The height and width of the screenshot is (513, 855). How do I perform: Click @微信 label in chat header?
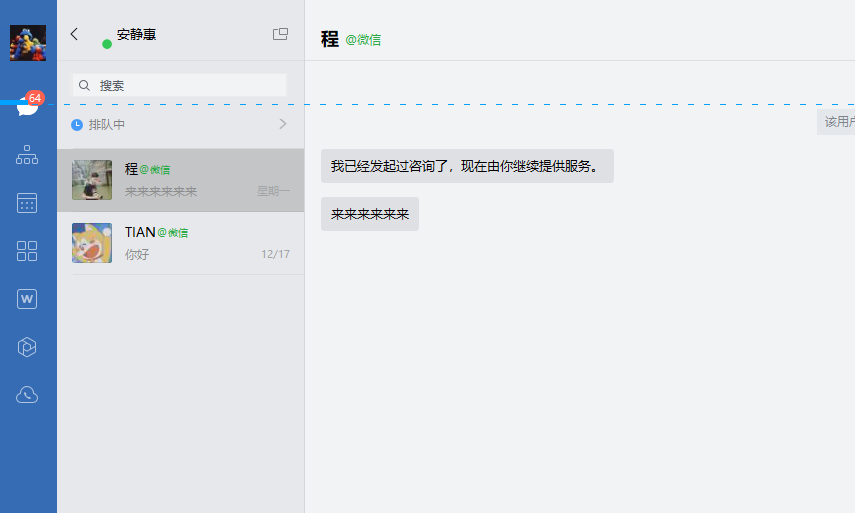(x=363, y=40)
